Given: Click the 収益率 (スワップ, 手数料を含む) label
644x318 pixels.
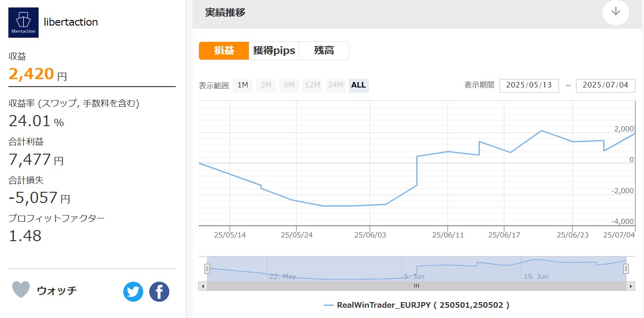Looking at the screenshot, I should pyautogui.click(x=74, y=103).
